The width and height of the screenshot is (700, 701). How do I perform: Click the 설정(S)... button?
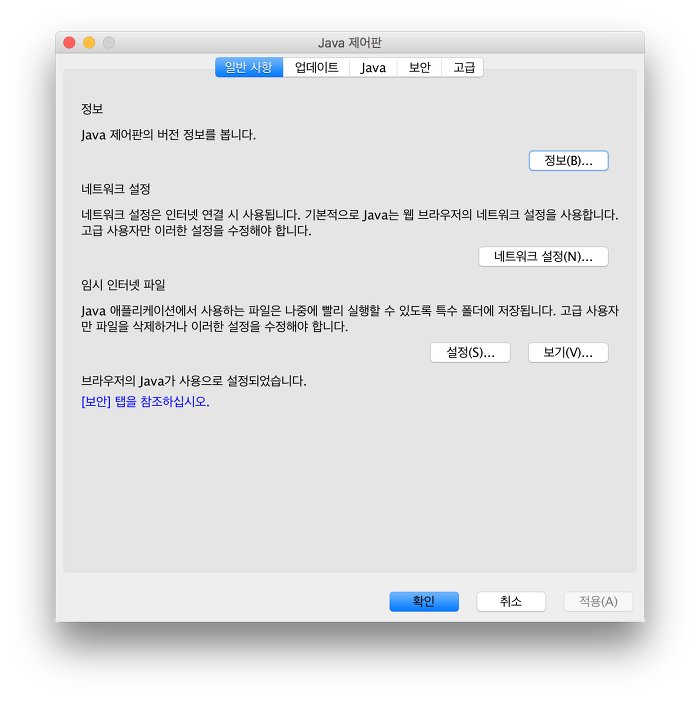[470, 353]
